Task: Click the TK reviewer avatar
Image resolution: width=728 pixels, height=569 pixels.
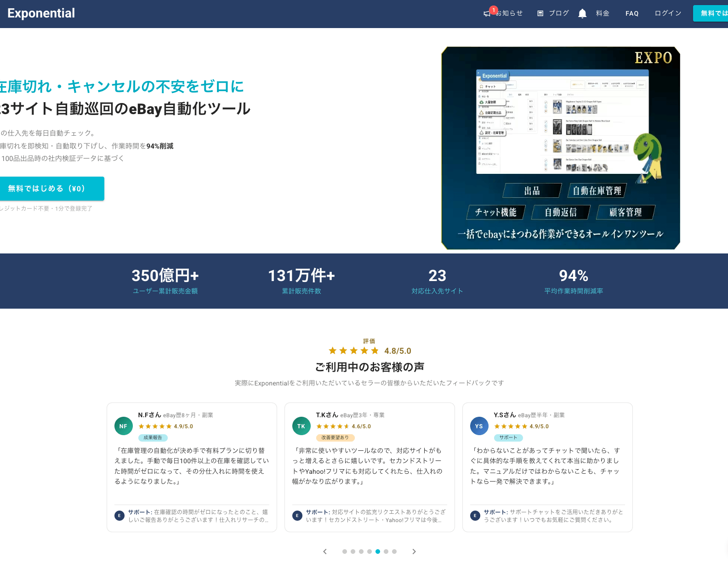Action: [301, 426]
